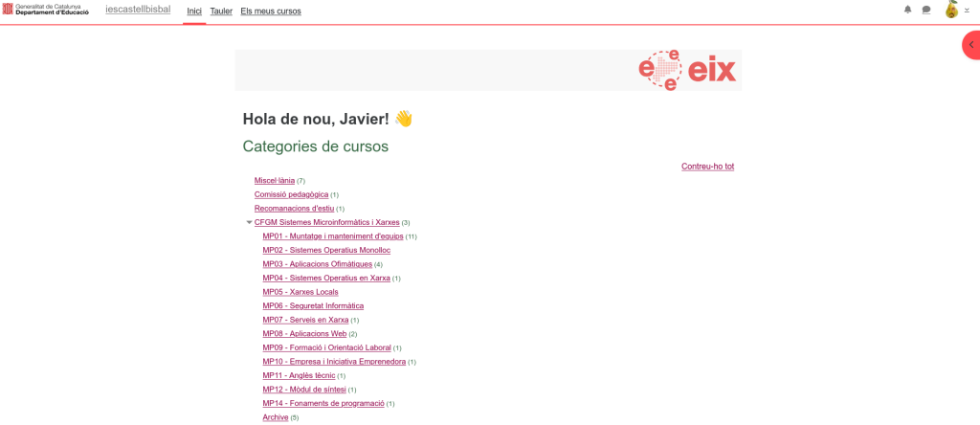Viewport: 980px width, 425px height.
Task: Open MP01 Muntatge i manteniment d'equips
Action: pos(332,236)
